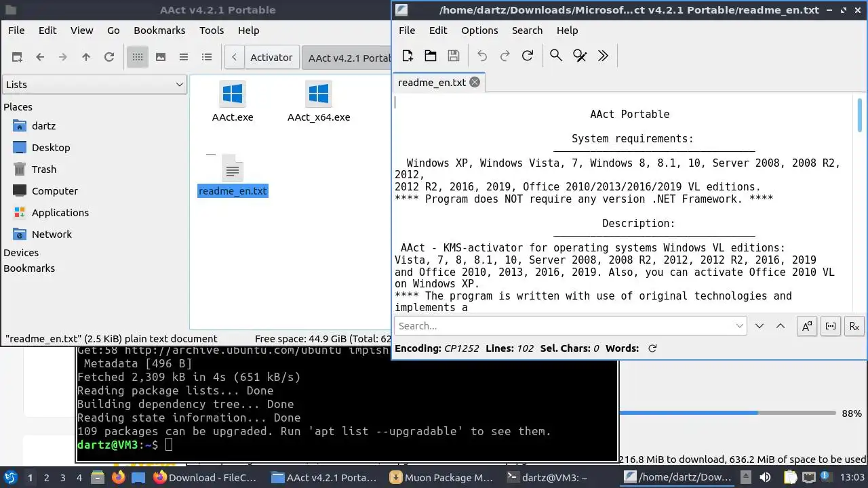Screen dimensions: 868x488
Task: Reload folder in file manager
Action: (109, 57)
